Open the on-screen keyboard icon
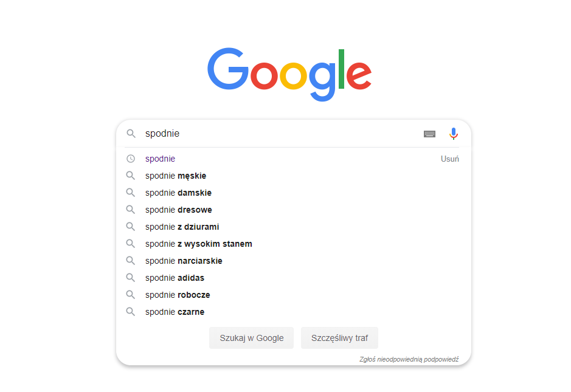This screenshot has height=392, width=571. click(x=429, y=133)
